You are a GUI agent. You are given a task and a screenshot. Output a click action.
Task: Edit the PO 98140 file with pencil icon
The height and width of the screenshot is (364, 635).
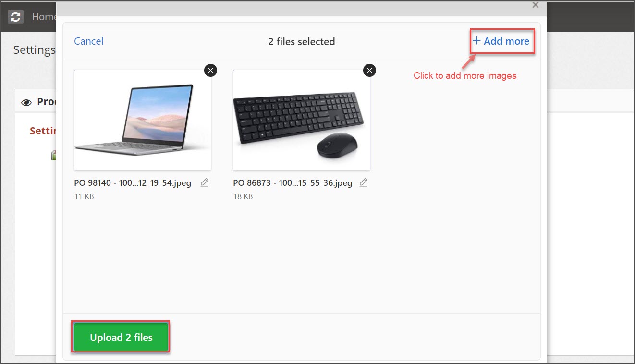click(205, 183)
